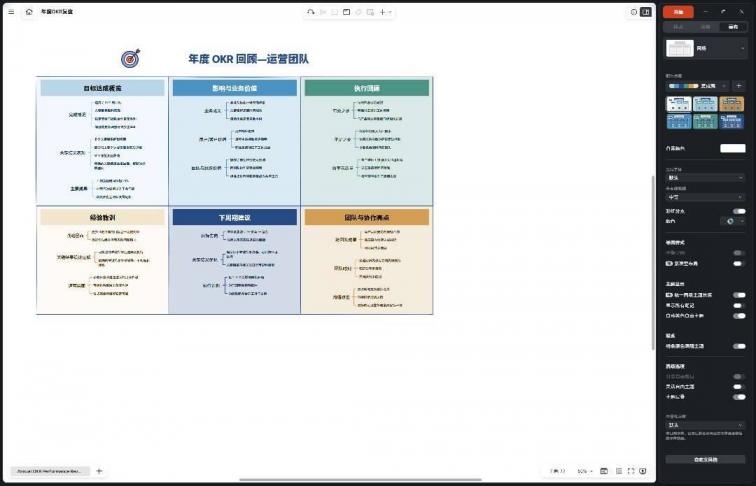The image size is (756, 486).
Task: Select the medium blue color theme thumbnail
Action: 678,122
